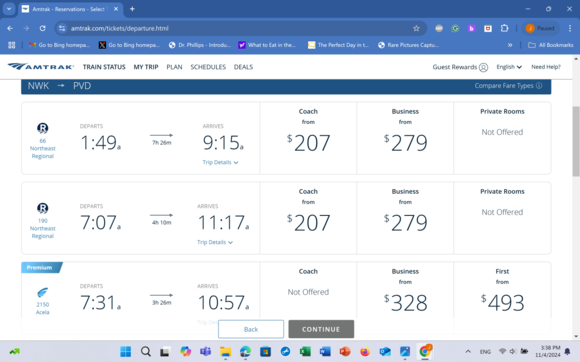Click the train 190 Northeast Regional icon
This screenshot has width=580, height=362.
(43, 208)
